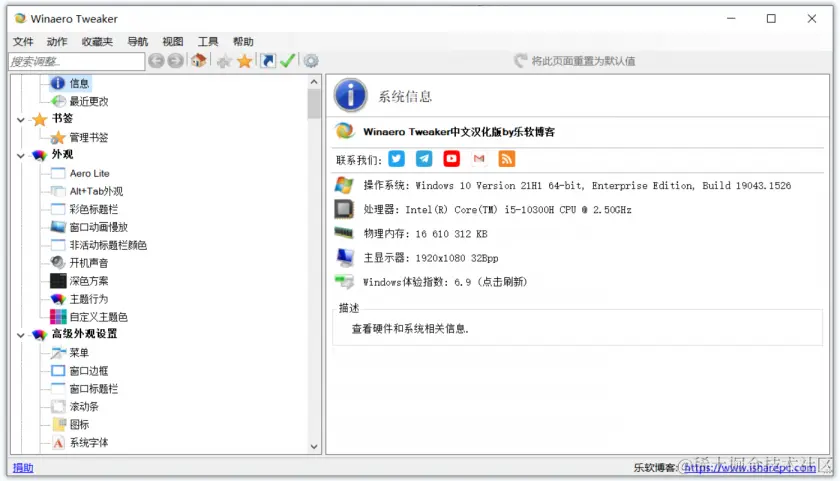Select the Alt+Tab外观 tree item
This screenshot has width=840, height=481.
(96, 191)
